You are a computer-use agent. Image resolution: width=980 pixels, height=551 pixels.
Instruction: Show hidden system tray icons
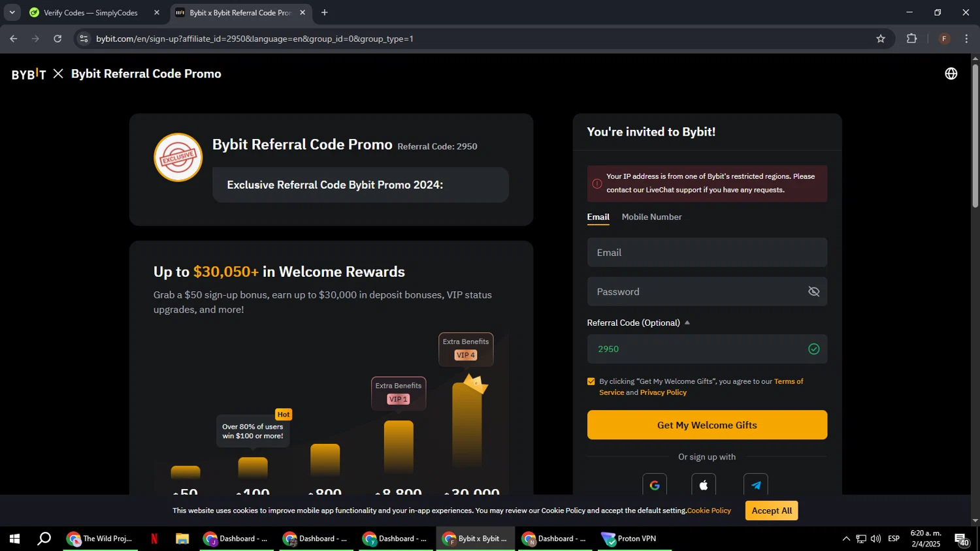(846, 539)
